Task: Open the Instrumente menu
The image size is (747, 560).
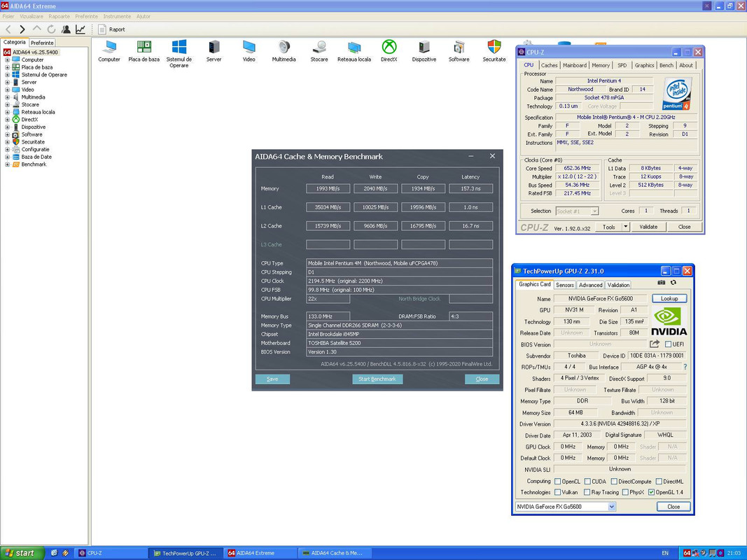Action: coord(117,16)
